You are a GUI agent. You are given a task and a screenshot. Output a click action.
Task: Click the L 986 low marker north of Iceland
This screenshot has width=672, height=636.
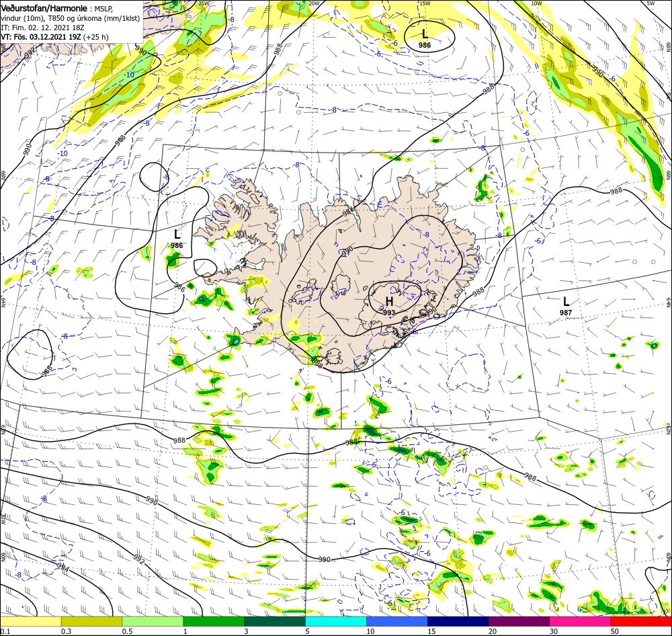pyautogui.click(x=425, y=38)
